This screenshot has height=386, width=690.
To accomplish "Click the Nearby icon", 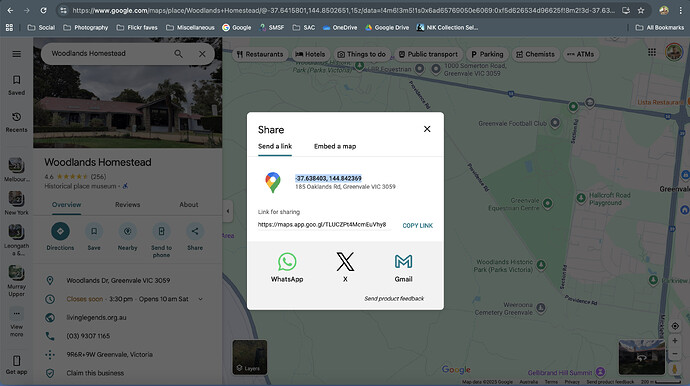I will tap(128, 231).
